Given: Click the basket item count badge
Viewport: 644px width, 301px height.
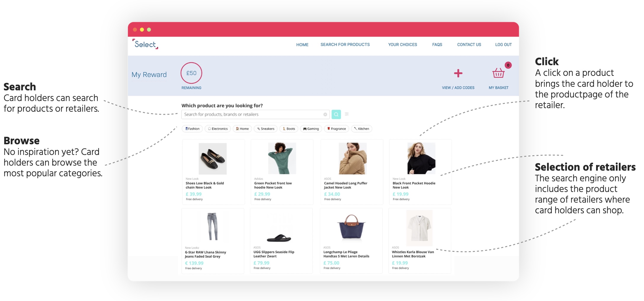Looking at the screenshot, I should (508, 65).
